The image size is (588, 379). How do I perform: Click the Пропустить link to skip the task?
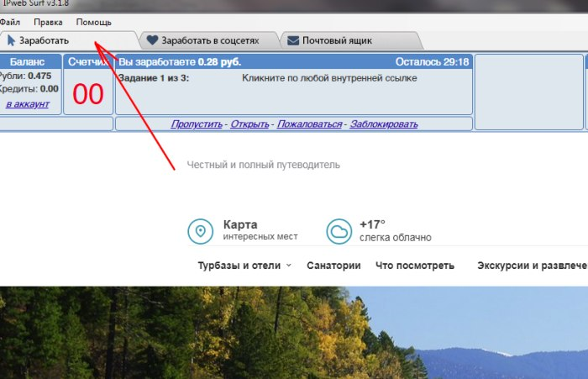197,124
